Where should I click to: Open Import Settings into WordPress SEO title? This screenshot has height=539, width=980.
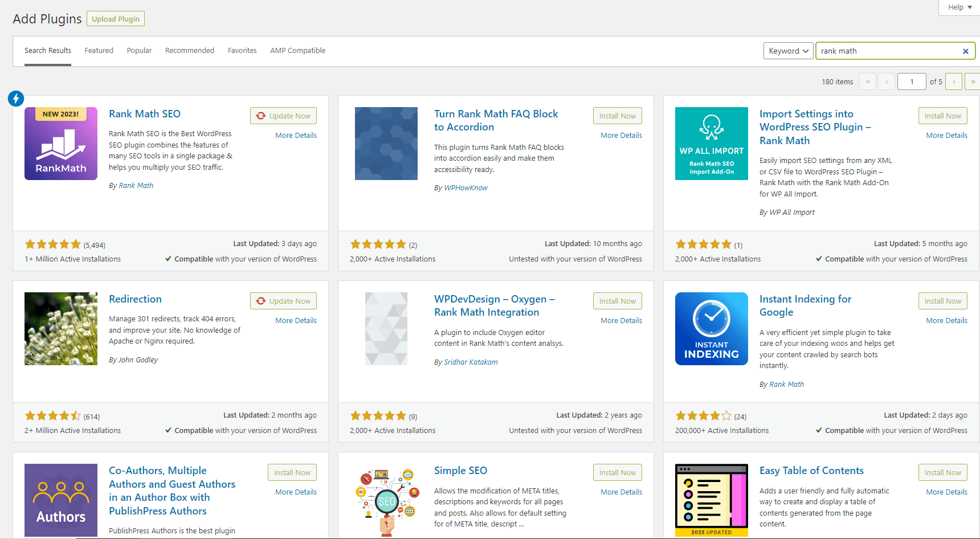tap(815, 127)
